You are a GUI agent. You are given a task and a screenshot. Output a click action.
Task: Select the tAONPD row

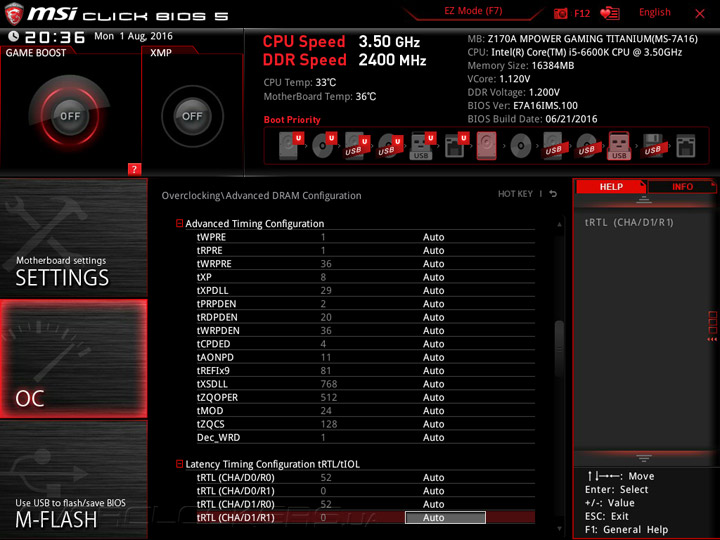point(366,357)
